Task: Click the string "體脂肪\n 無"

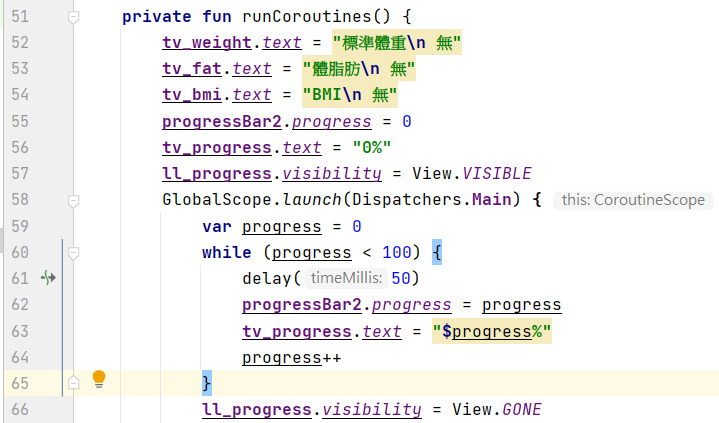Action: (x=359, y=69)
